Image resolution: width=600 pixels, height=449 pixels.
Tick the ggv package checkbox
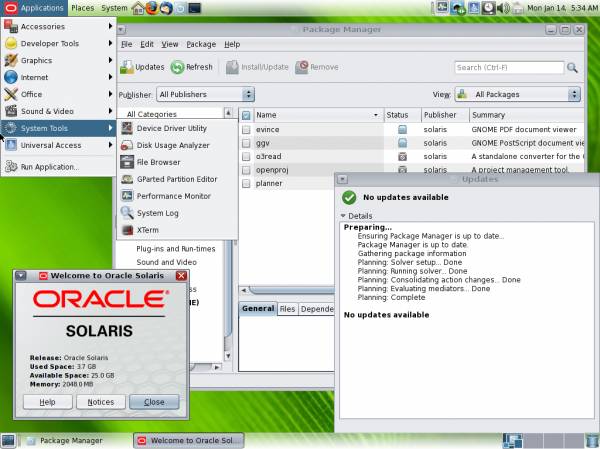click(x=246, y=143)
